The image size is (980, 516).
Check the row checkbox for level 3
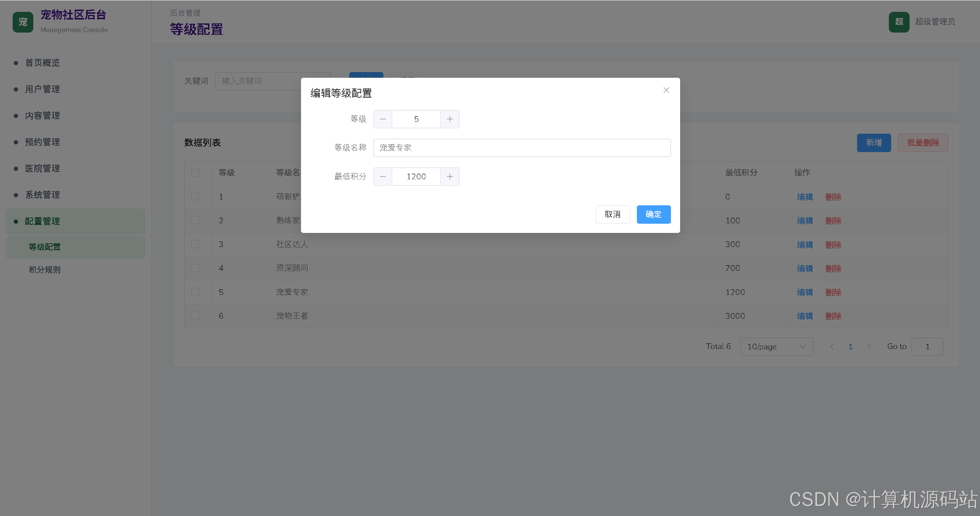[195, 244]
